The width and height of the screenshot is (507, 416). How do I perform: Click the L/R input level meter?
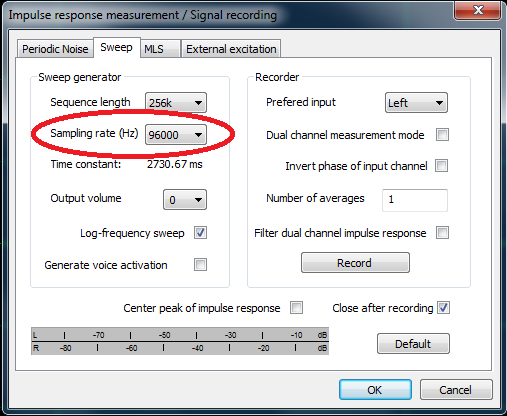[180, 341]
